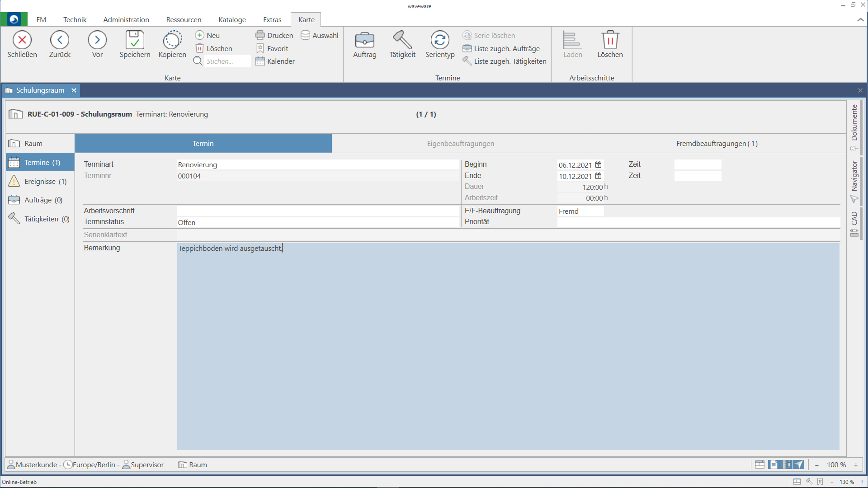Toggle the document view button in footer
The height and width of the screenshot is (488, 868).
773,465
